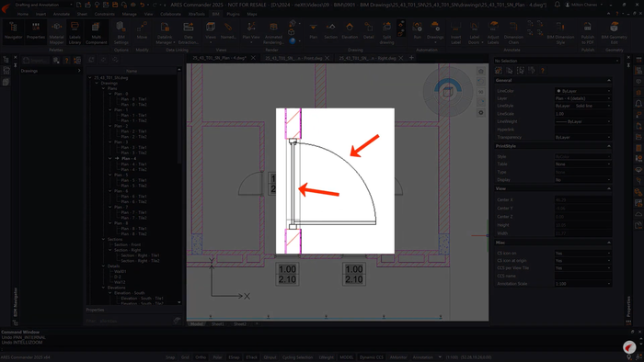This screenshot has width=644, height=362.
Task: Click the Undo arrow in quick access toolbar
Action: pyautogui.click(x=142, y=5)
